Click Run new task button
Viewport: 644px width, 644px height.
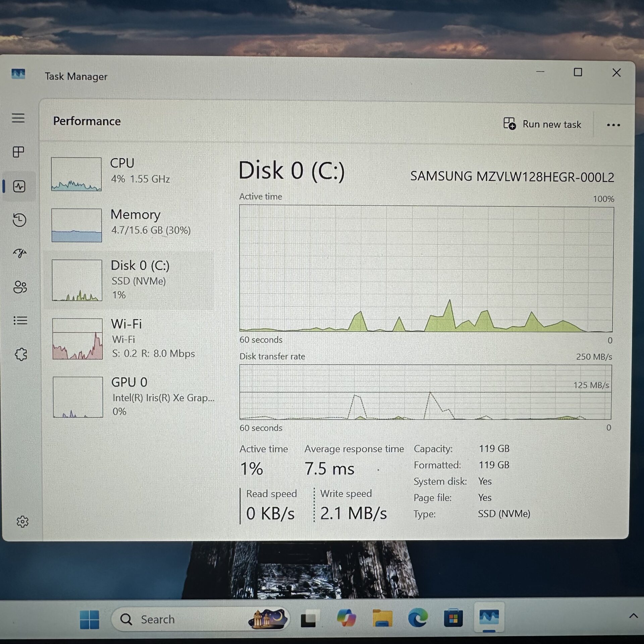(x=542, y=124)
